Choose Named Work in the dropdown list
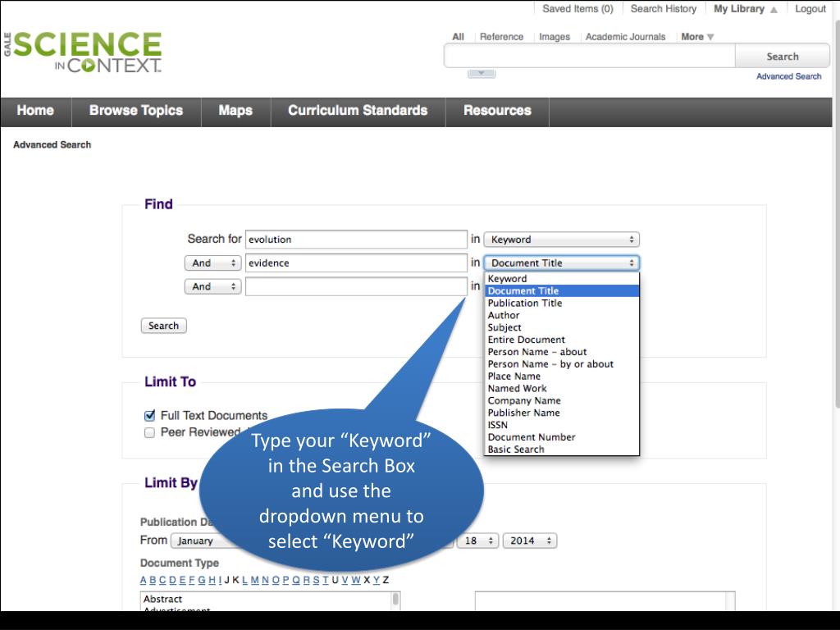840x630 pixels. 561,388
